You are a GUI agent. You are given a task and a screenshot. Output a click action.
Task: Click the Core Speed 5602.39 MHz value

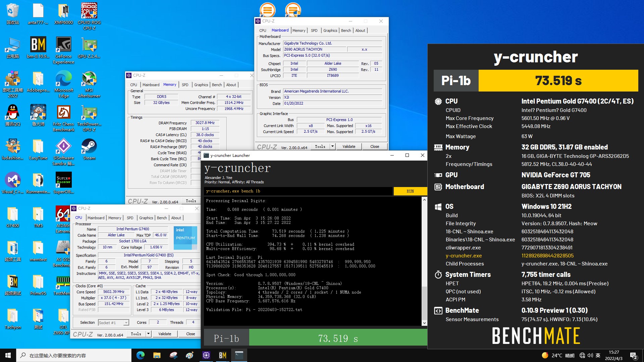click(114, 292)
